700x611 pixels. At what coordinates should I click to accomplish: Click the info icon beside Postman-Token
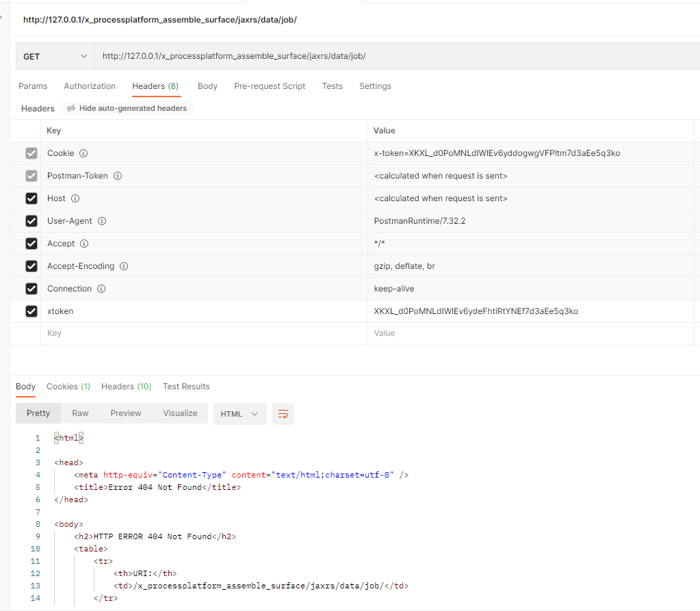117,176
